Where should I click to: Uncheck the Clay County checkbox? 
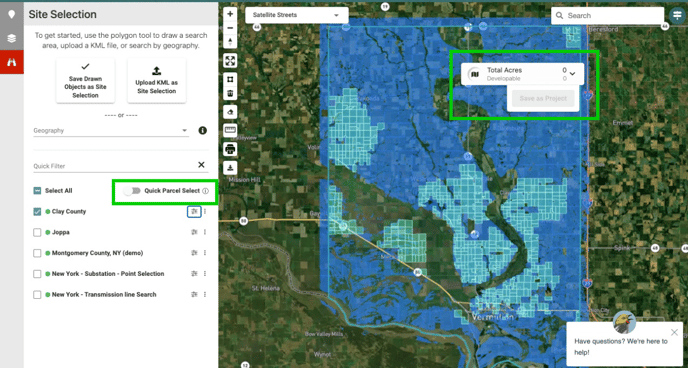(x=37, y=212)
